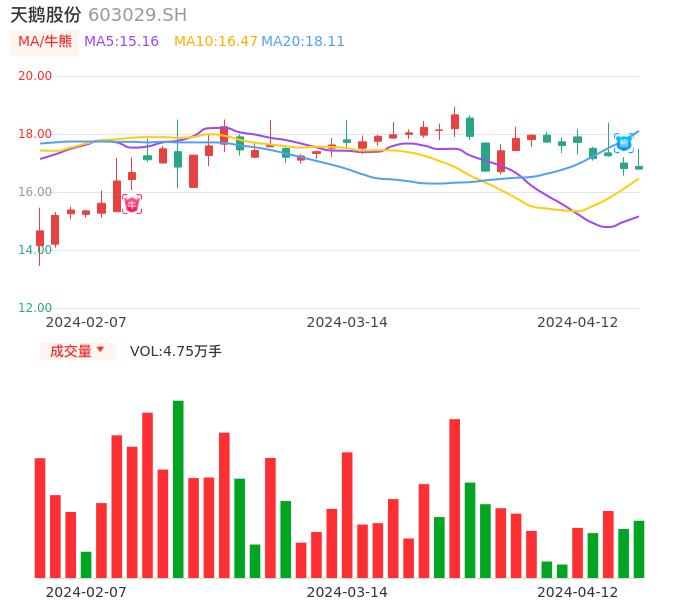This screenshot has height=606, width=686.
Task: Click the VOL:4.75万手 volume readout
Action: click(176, 351)
